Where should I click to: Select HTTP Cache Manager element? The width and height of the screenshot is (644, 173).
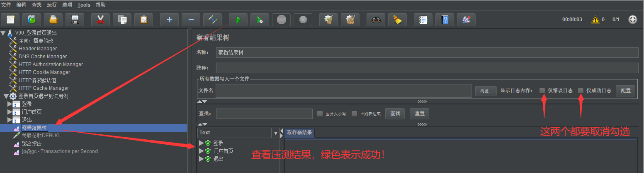[x=44, y=88]
